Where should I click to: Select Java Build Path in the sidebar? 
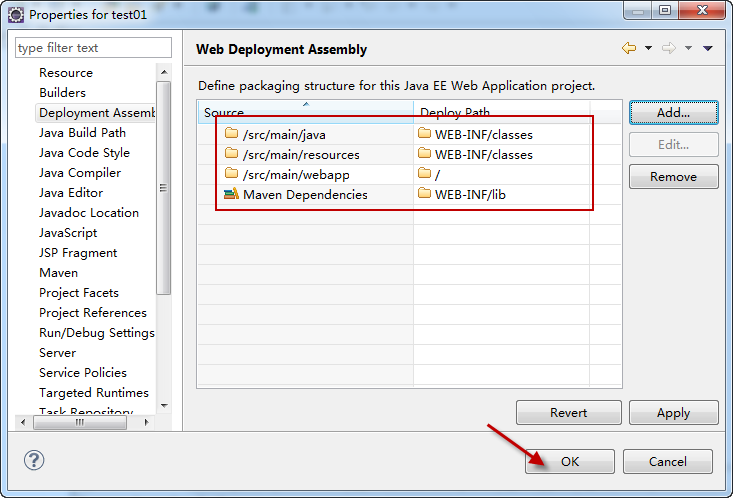pyautogui.click(x=82, y=133)
